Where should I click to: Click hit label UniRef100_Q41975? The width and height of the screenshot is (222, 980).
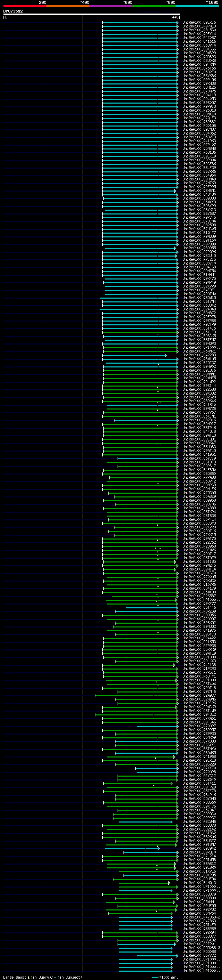(x=199, y=631)
